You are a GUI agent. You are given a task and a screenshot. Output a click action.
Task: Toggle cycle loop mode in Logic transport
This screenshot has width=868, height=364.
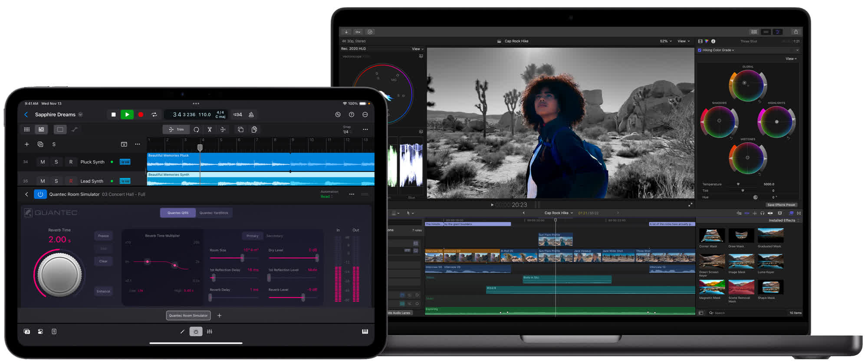click(x=154, y=115)
